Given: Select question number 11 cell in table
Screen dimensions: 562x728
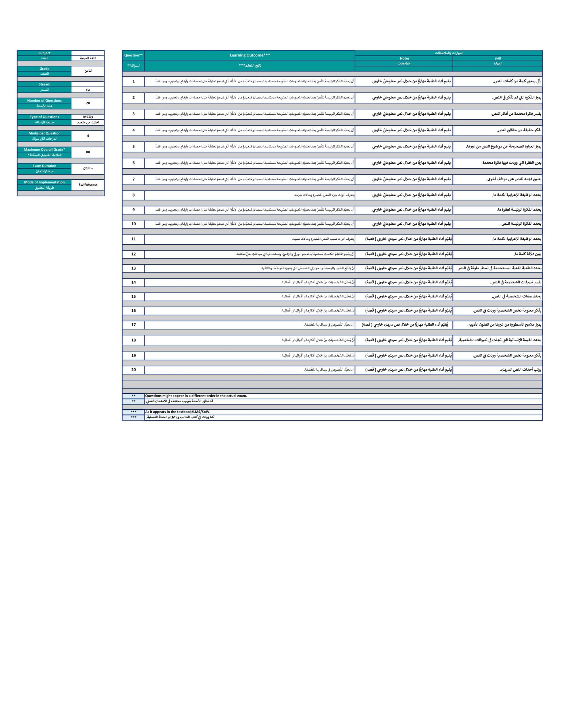Looking at the screenshot, I should tap(134, 239).
